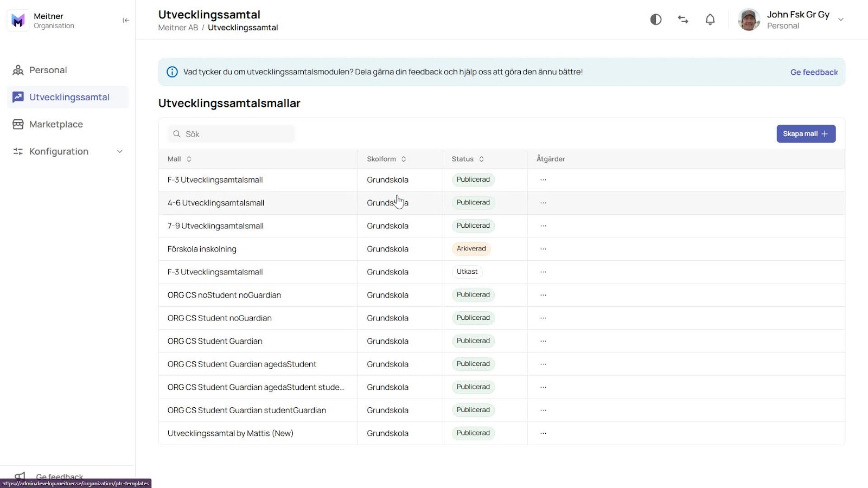Click the Marketplace storefront icon
Image resolution: width=868 pixels, height=488 pixels.
(18, 124)
